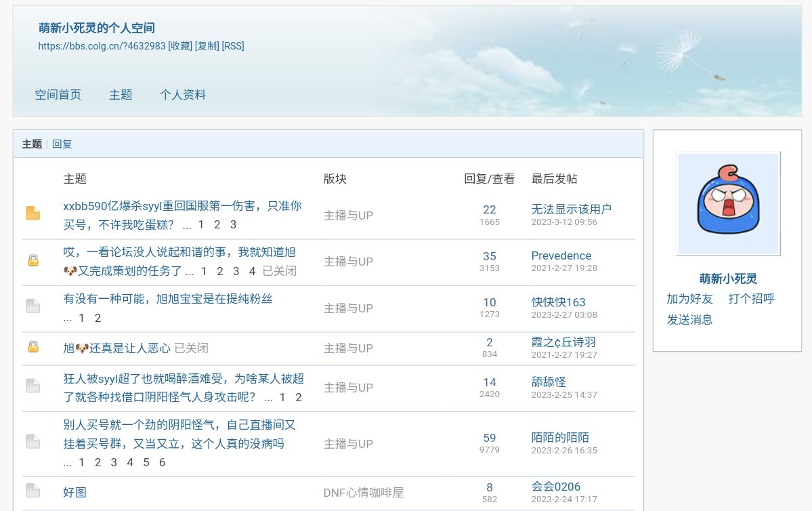Open user 会会0206 profile

(555, 487)
